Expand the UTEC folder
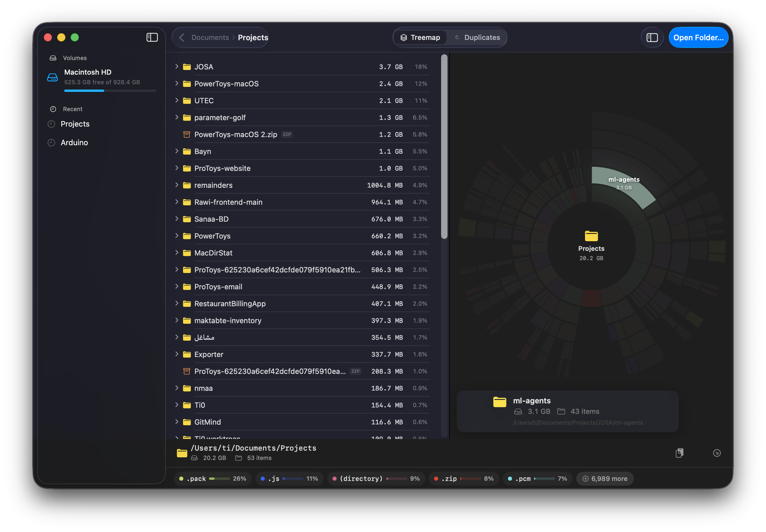 click(x=177, y=100)
